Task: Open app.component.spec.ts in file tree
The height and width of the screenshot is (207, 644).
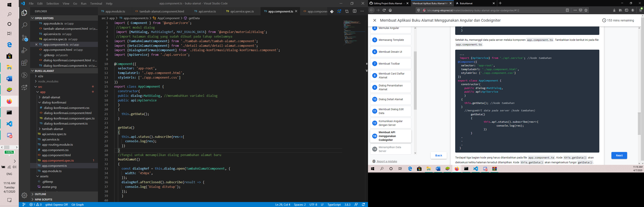Action: click(58, 160)
